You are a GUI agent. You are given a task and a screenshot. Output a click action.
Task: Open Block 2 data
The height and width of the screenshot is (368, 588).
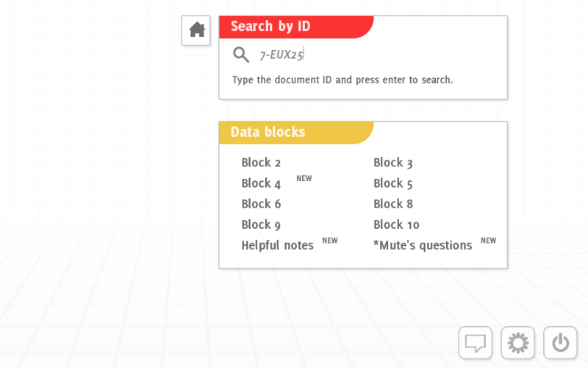click(261, 163)
